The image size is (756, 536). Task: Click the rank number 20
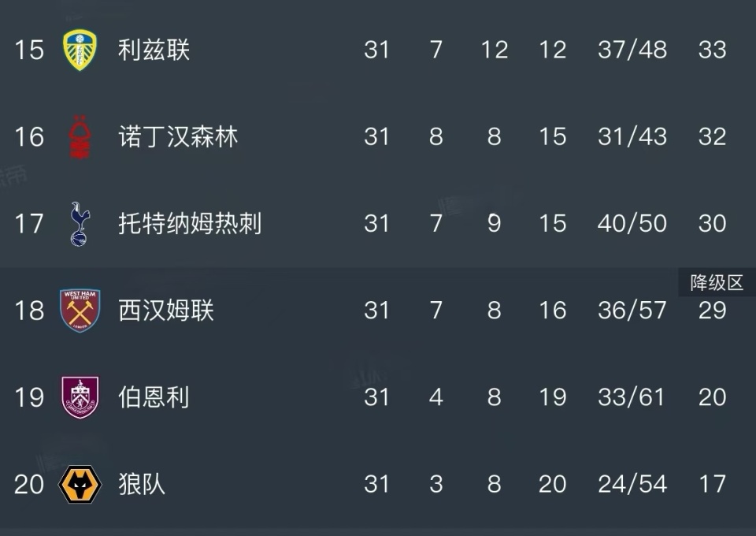click(29, 484)
